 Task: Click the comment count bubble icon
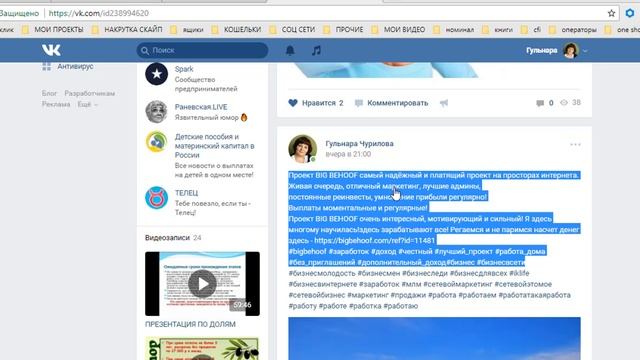540,103
